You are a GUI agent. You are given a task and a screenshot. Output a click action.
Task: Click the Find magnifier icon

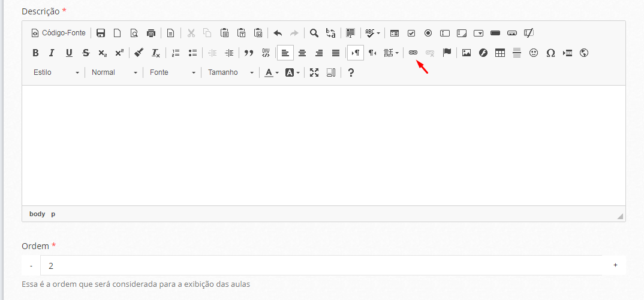pos(314,33)
